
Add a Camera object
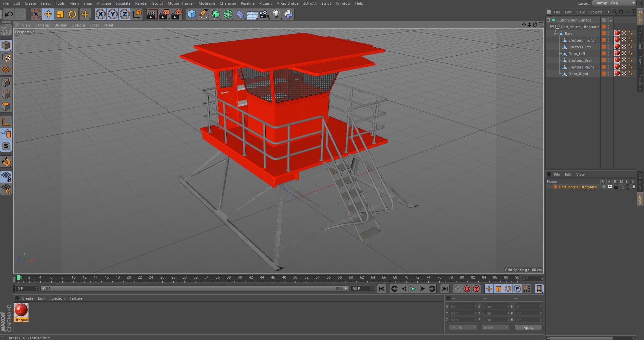tap(264, 14)
